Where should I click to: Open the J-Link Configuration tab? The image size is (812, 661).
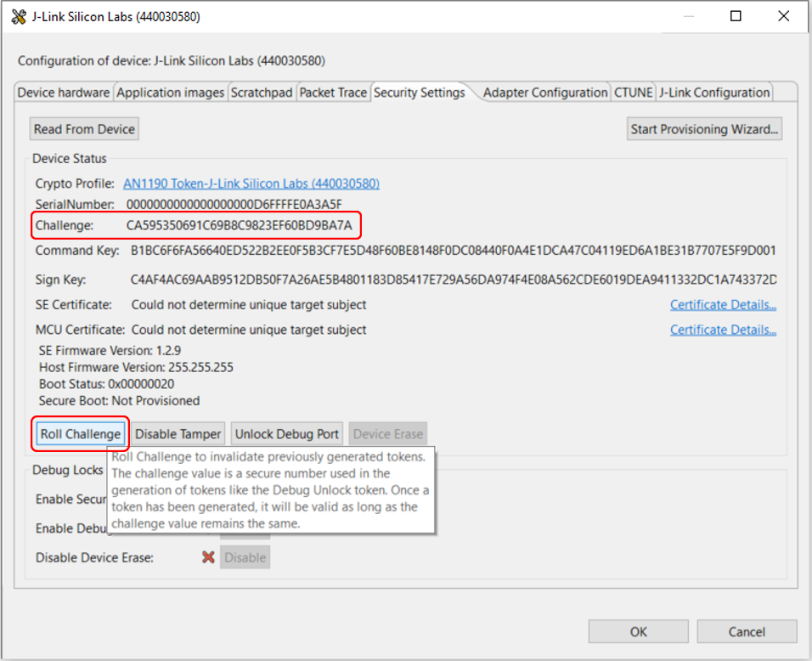click(714, 93)
